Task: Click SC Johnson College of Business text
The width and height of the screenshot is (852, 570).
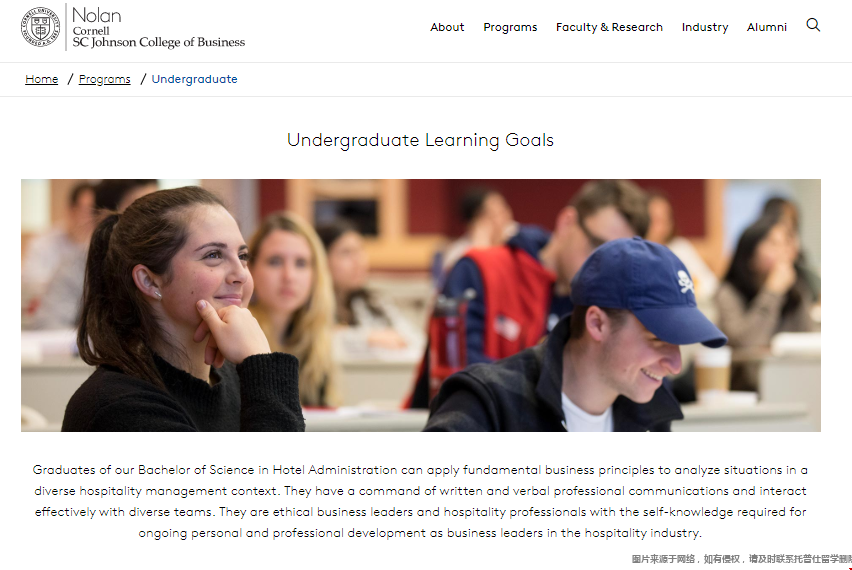Action: [x=159, y=42]
